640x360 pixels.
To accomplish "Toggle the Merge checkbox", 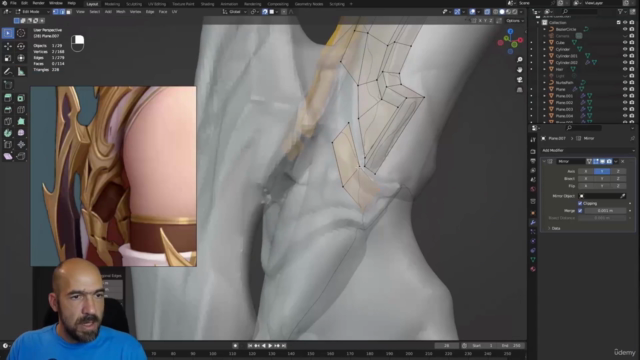I will coord(580,211).
